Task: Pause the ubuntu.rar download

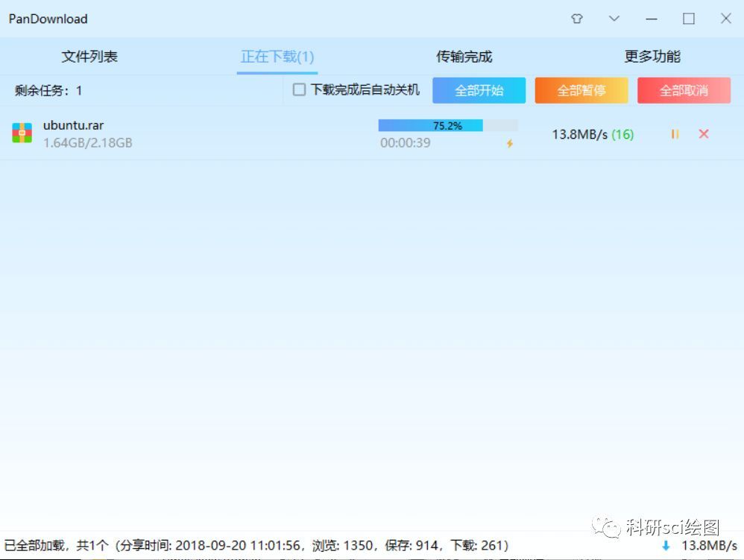Action: [675, 134]
